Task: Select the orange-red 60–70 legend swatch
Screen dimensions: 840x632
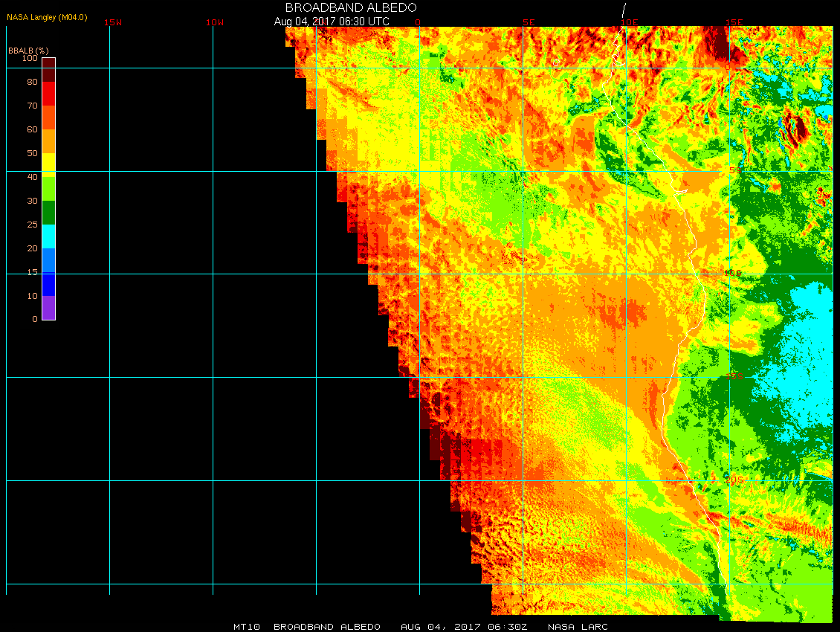Action: pos(49,117)
